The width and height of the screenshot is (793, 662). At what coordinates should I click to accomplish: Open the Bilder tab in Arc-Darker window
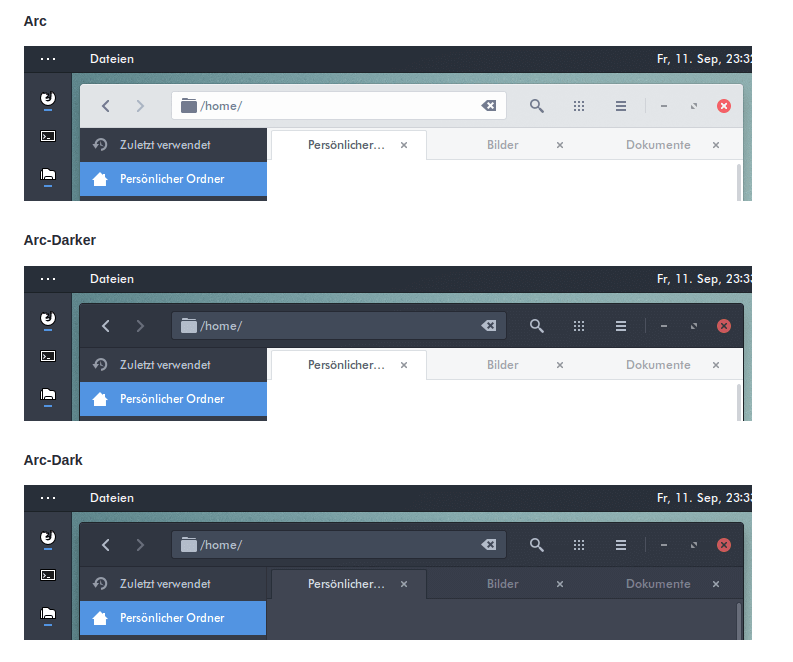point(503,365)
